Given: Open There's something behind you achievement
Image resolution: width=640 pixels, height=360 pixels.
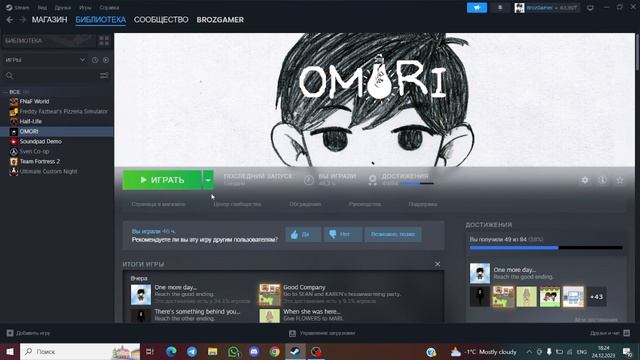Looking at the screenshot, I should (x=141, y=316).
